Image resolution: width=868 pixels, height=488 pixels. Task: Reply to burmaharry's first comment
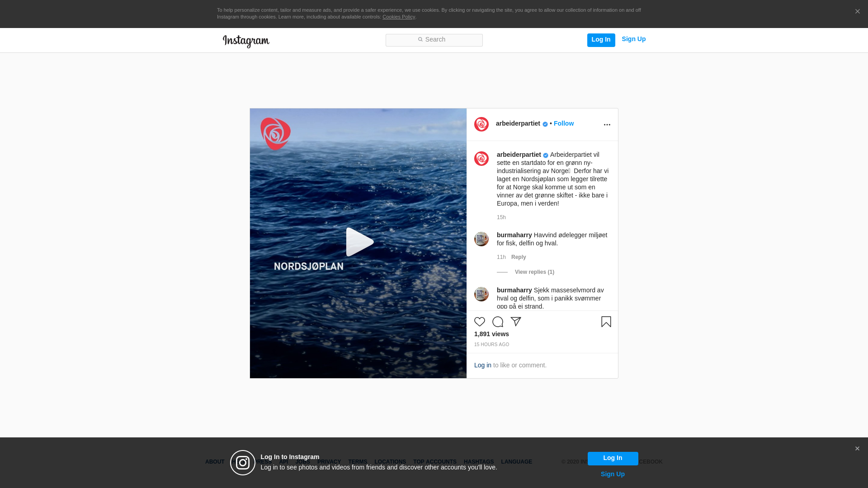tap(518, 257)
